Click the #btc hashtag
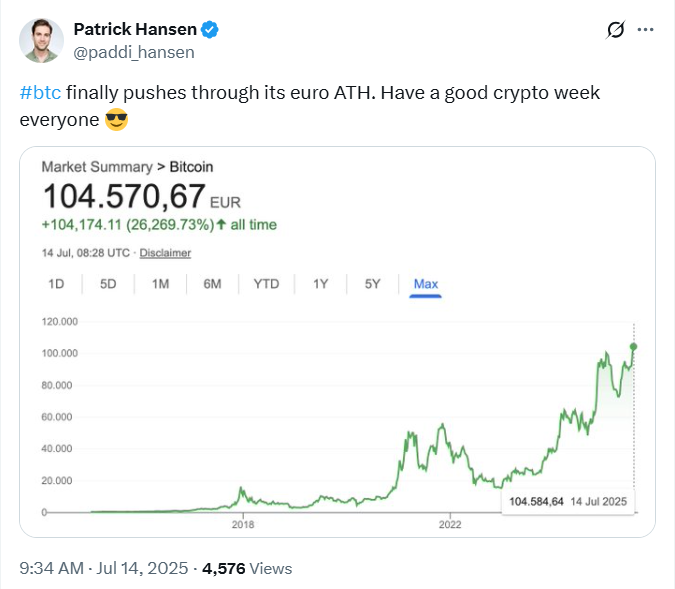Viewport: 675px width, 589px height. point(40,93)
